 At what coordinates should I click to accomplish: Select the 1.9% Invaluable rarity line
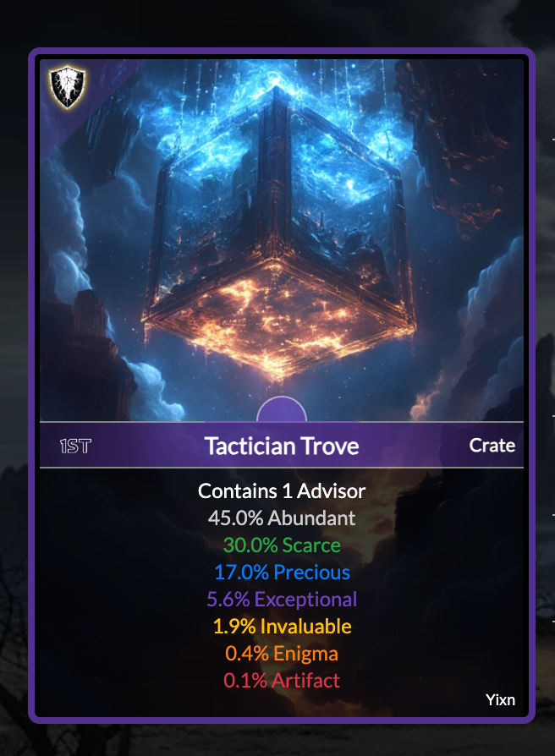(x=282, y=627)
